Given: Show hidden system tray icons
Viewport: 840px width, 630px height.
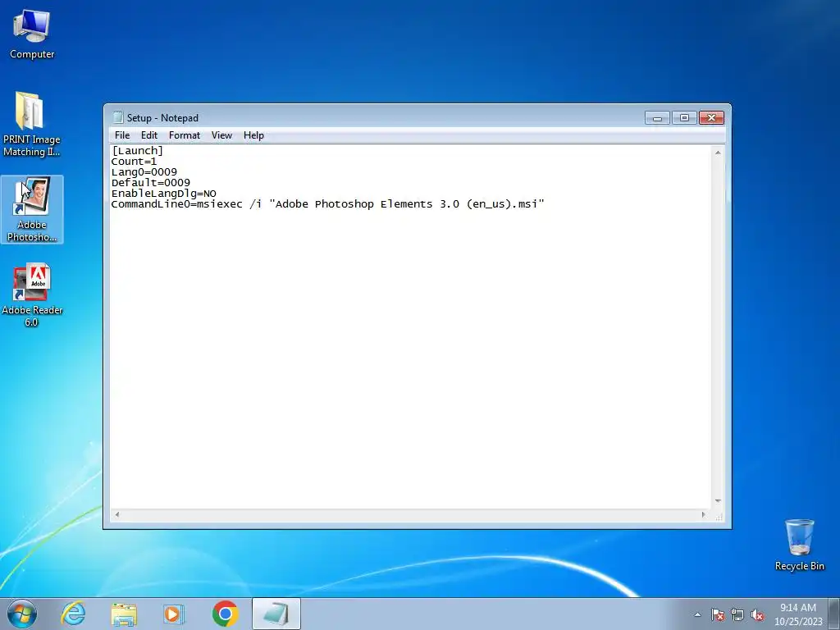Looking at the screenshot, I should 697,614.
